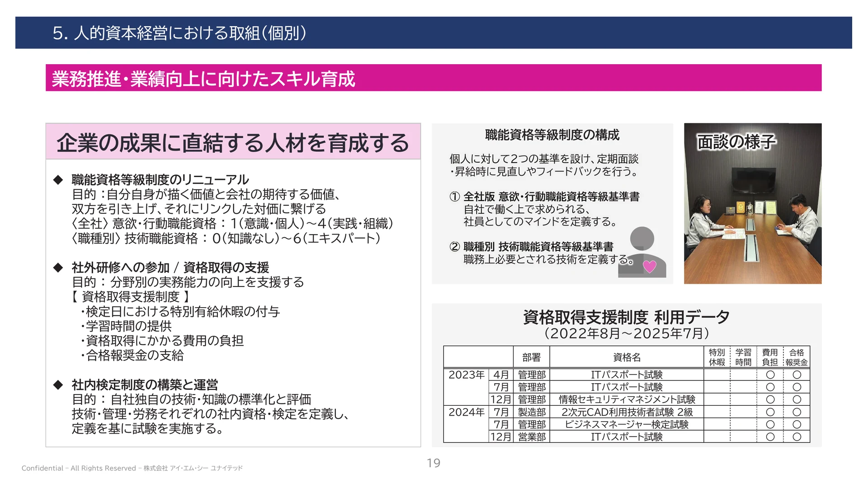Click the bullet ・資格取得にかかる費用の負担
Viewport: 868px width, 488px height.
pos(162,341)
